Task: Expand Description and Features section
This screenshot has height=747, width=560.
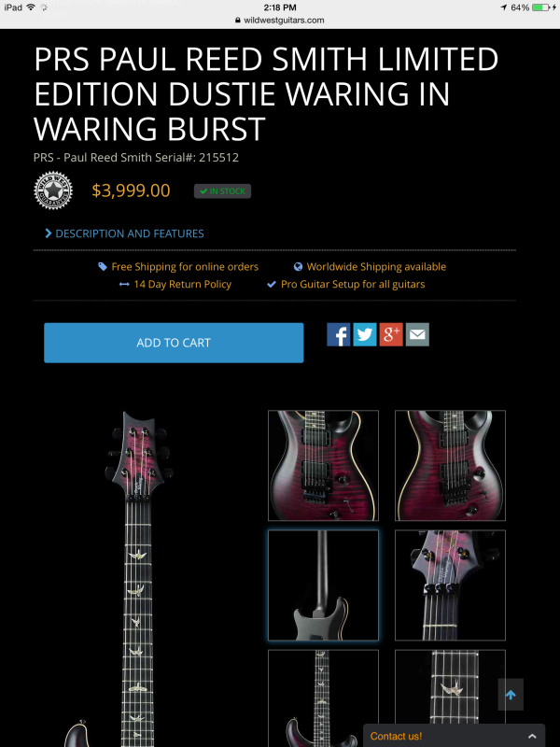Action: pos(124,233)
